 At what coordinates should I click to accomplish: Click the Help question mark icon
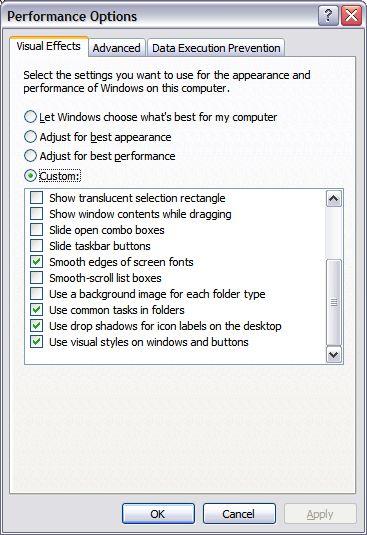pyautogui.click(x=328, y=16)
